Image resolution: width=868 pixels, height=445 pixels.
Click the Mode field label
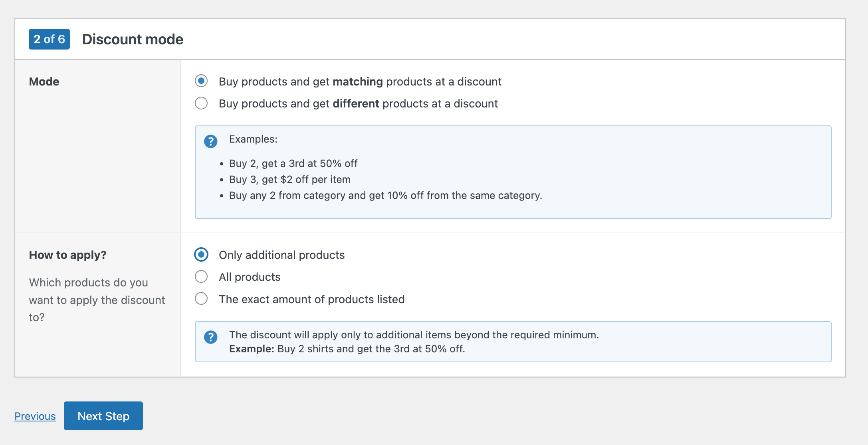[x=44, y=81]
